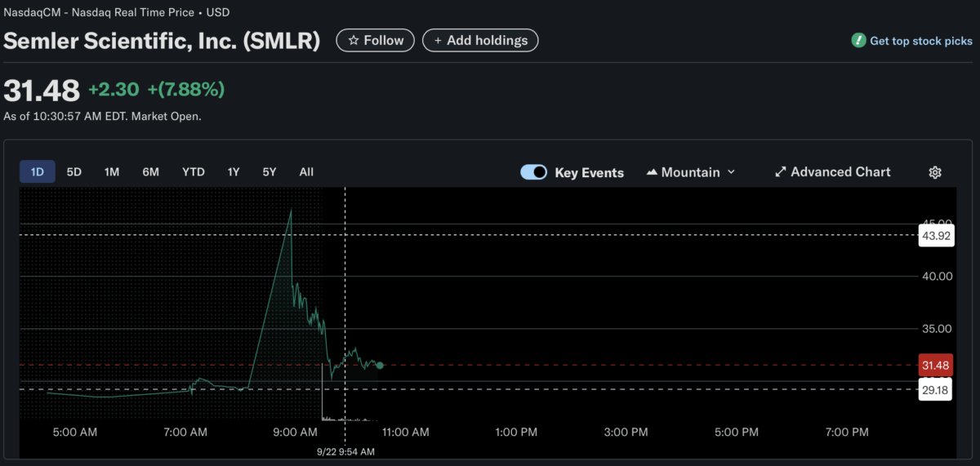Click the green current price dot on chart
This screenshot has width=980, height=466.
point(380,365)
